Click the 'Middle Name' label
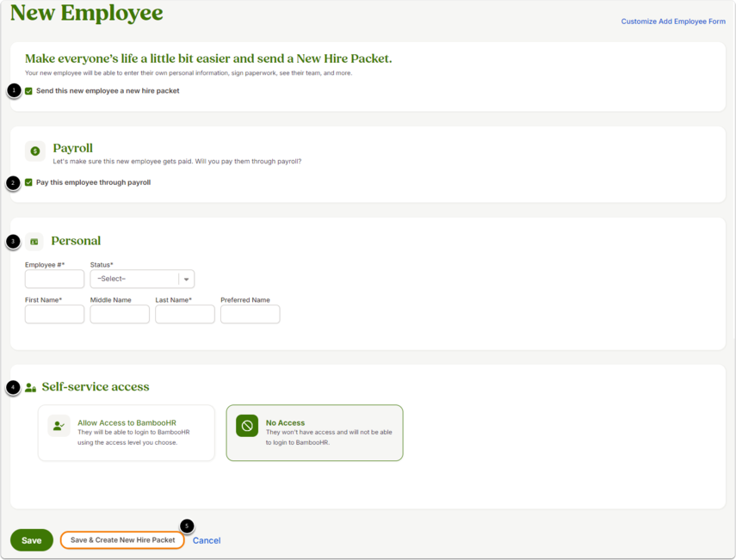 click(111, 299)
